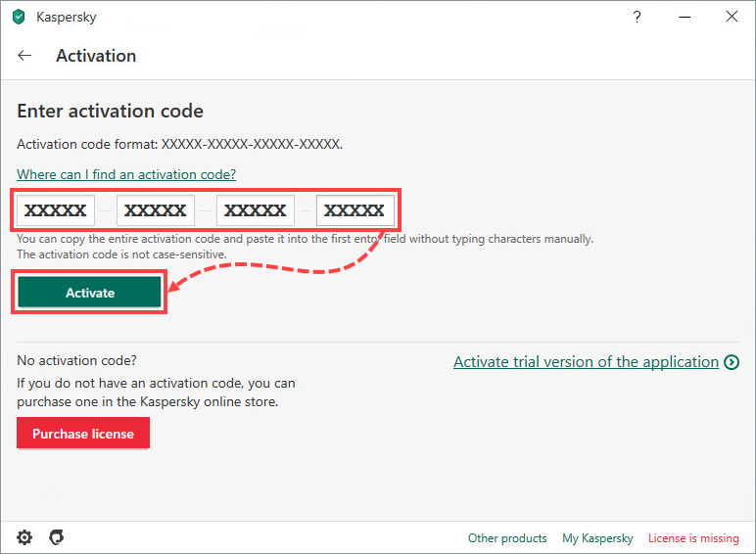Click the circled arrow beside the trial link
The height and width of the screenshot is (554, 756).
(x=732, y=362)
